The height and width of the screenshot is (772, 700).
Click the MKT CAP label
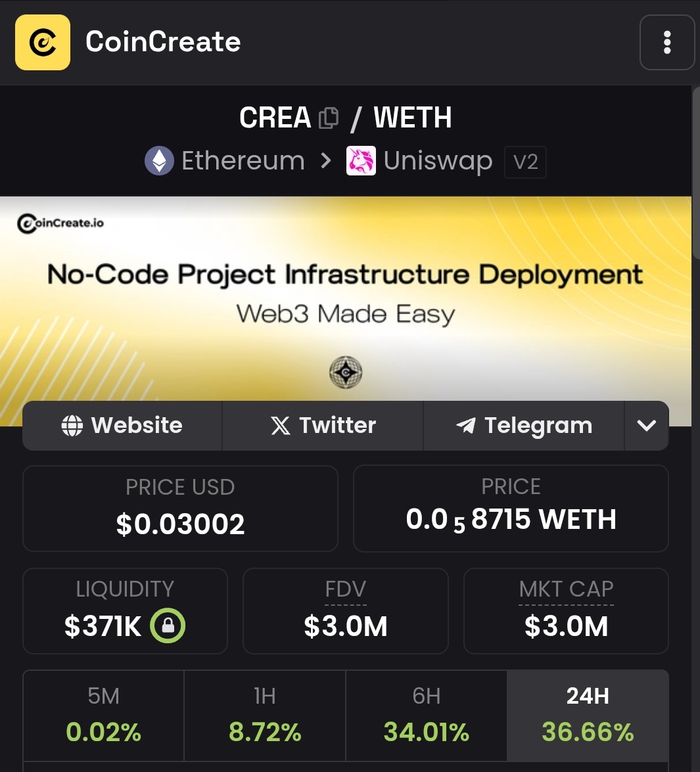pyautogui.click(x=566, y=589)
